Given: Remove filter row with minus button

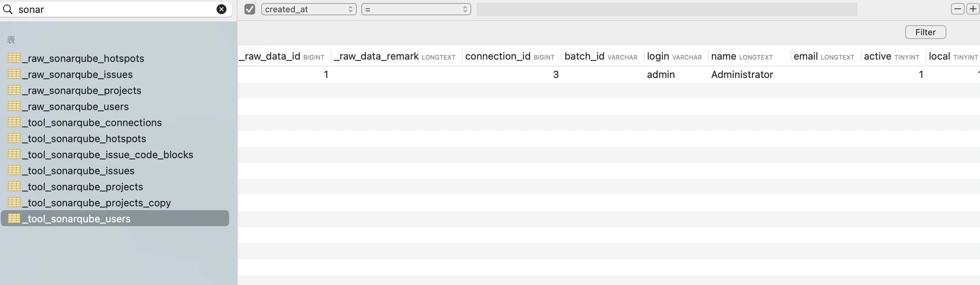Looking at the screenshot, I should tap(957, 9).
